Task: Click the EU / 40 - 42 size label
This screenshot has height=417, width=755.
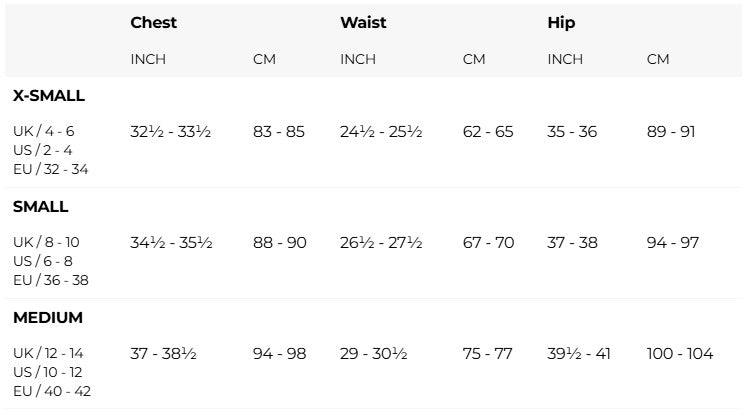Action: point(52,391)
